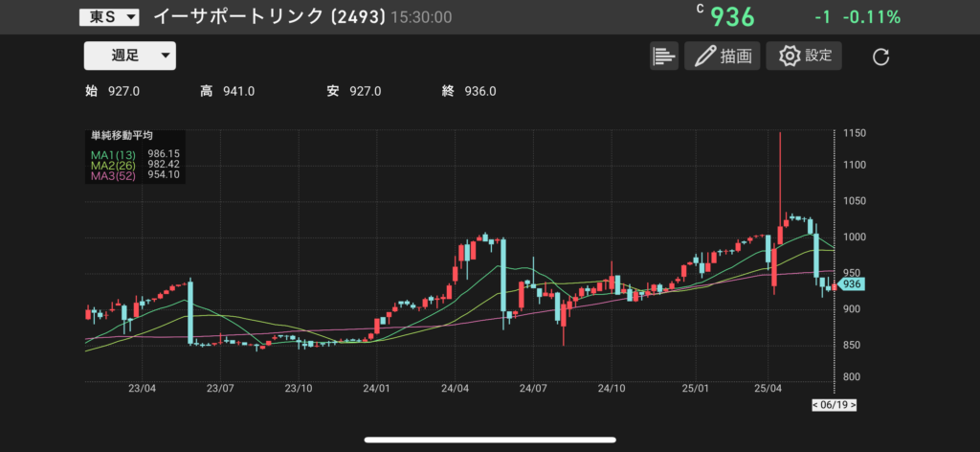Click the 始 927.0 open value

112,92
